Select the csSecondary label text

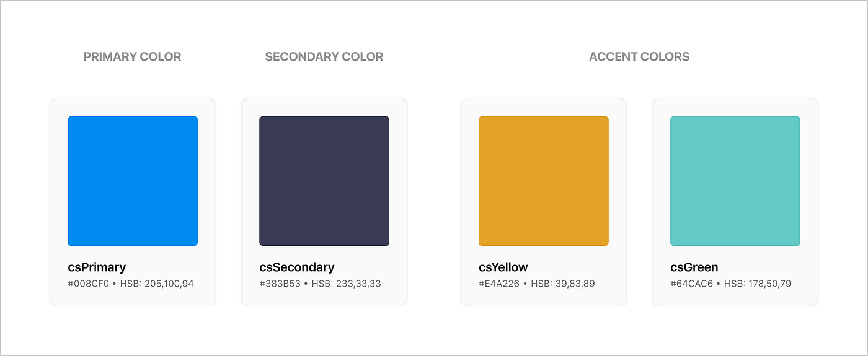coord(297,267)
